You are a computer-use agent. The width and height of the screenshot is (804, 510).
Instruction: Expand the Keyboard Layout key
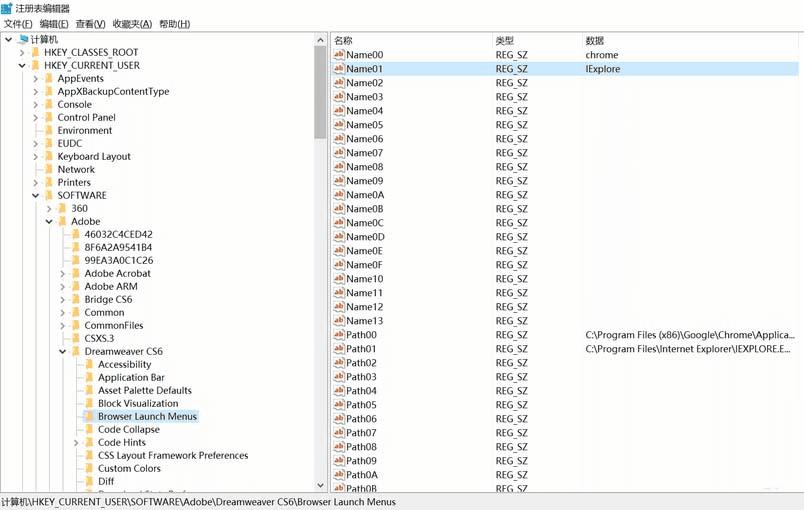(35, 156)
